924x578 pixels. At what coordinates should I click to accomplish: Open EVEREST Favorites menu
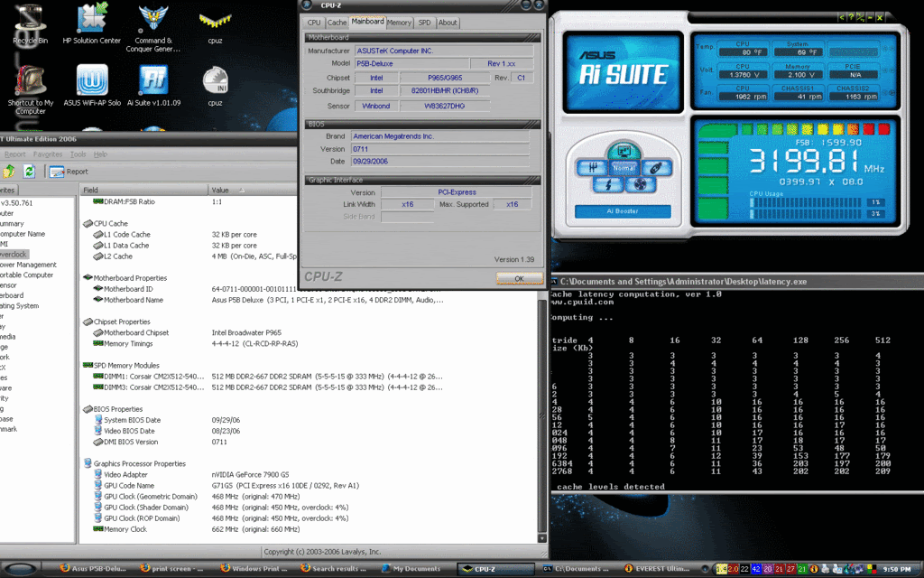(48, 154)
